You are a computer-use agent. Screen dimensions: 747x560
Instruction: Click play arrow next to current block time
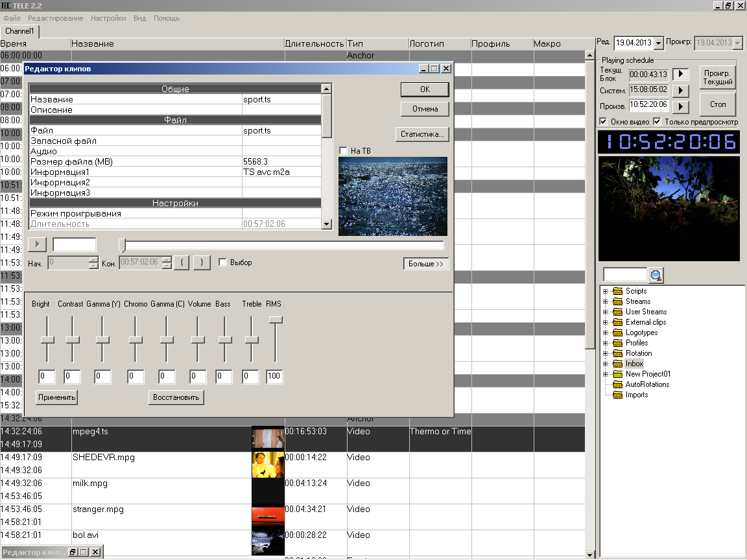coord(680,75)
